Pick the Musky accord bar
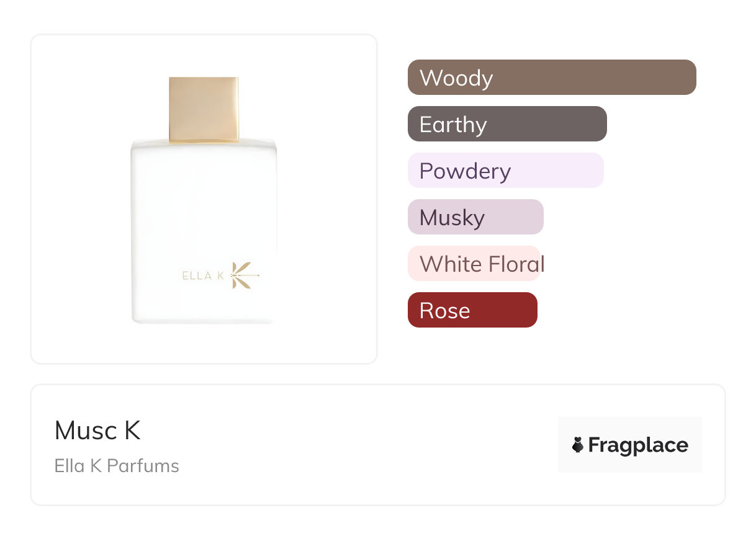This screenshot has width=756, height=536. pos(475,217)
